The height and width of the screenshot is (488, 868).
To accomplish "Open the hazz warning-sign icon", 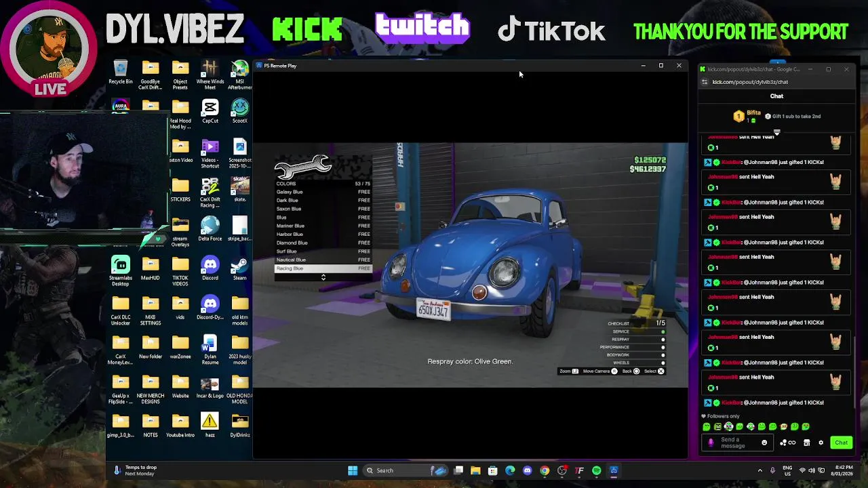I will 210,426.
